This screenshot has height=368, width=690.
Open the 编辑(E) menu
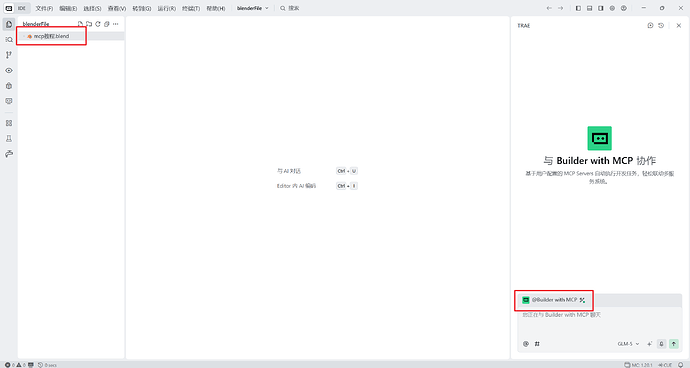point(68,8)
